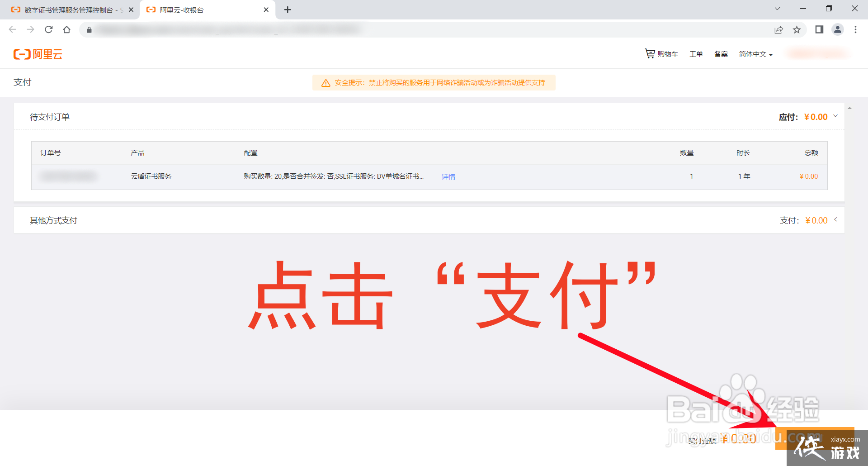
Task: Open Chrome three-dot menu
Action: click(855, 29)
